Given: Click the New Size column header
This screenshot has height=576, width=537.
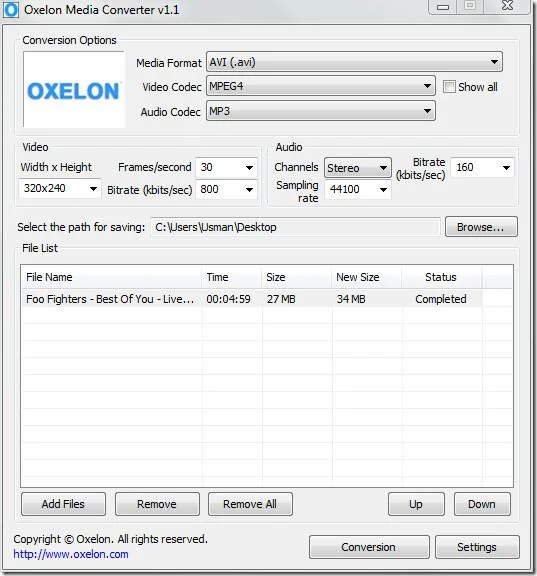Looking at the screenshot, I should click(367, 277).
